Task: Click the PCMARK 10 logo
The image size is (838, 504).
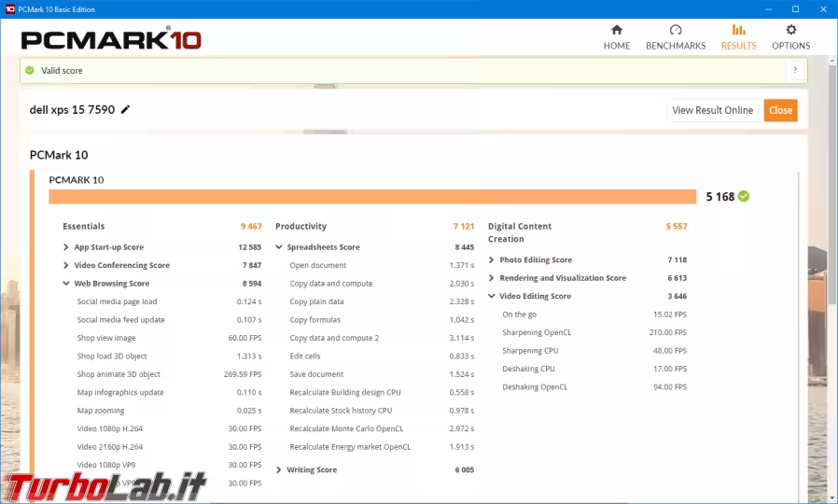Action: [x=111, y=39]
